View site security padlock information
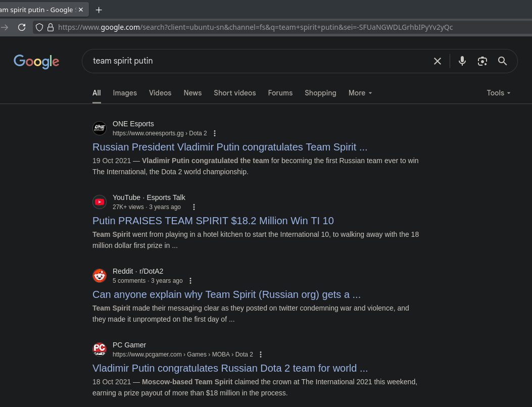The image size is (532, 407). (x=51, y=27)
